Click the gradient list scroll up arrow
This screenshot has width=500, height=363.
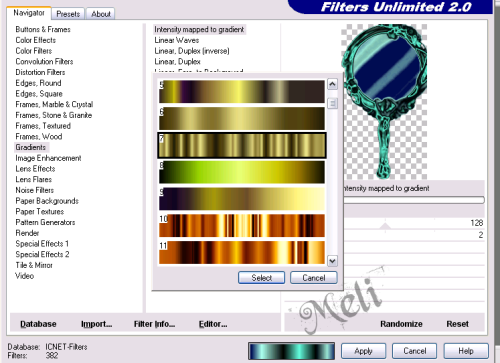point(332,84)
